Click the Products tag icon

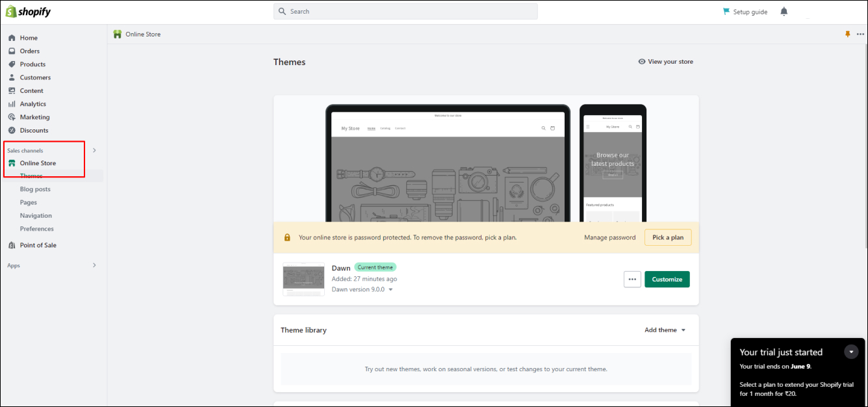(x=12, y=64)
